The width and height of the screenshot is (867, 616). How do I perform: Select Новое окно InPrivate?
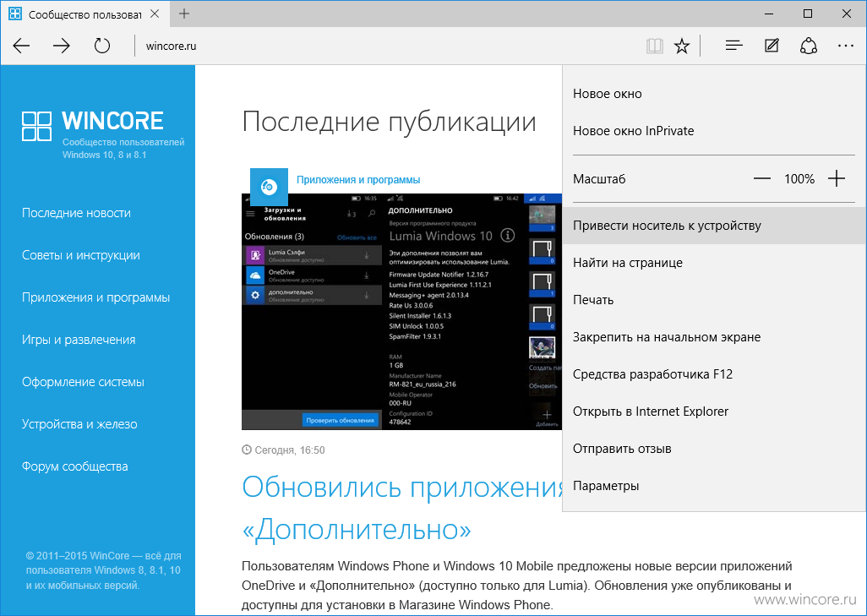click(714, 131)
